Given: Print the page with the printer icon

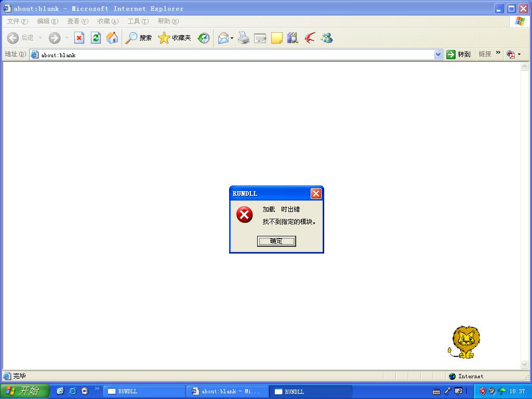Looking at the screenshot, I should coord(244,38).
